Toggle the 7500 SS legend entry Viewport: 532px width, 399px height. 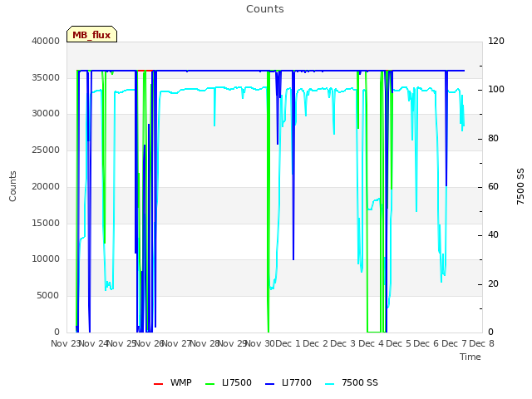pos(352,382)
